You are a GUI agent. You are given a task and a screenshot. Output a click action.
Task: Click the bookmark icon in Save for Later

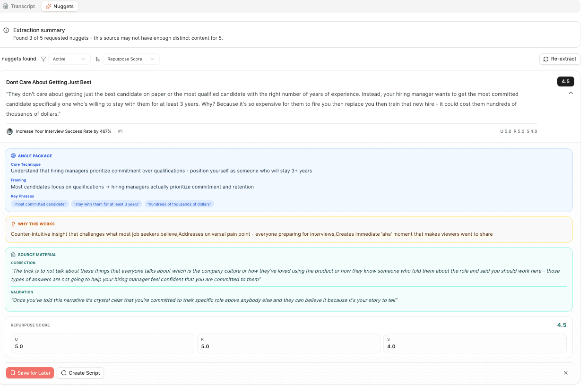(x=14, y=373)
